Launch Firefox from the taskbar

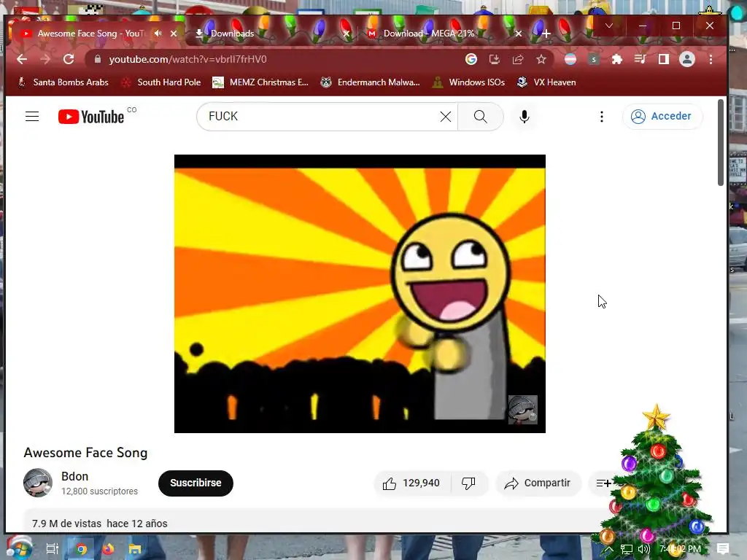108,549
